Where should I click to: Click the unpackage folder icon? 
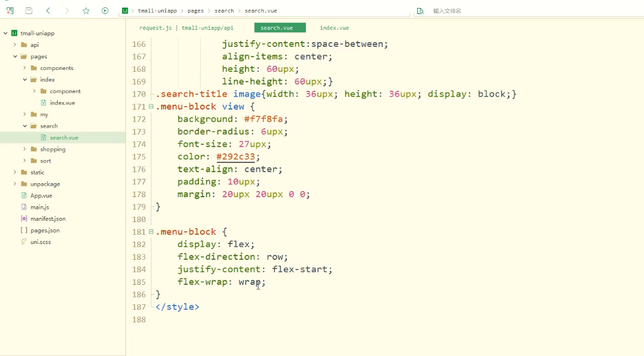coord(24,184)
